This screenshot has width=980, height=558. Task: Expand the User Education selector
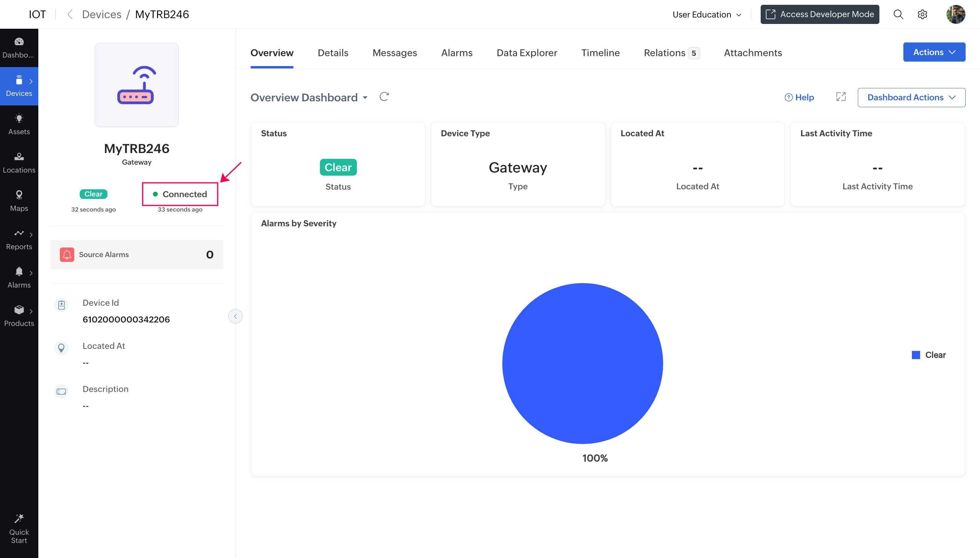tap(707, 15)
